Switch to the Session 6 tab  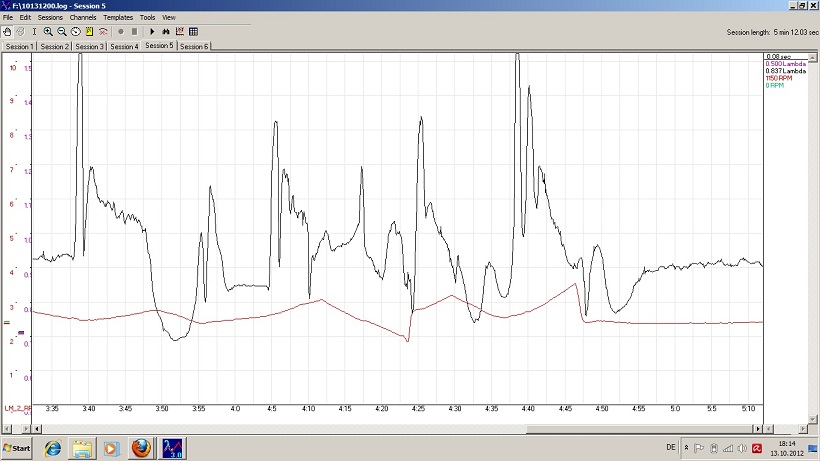click(193, 46)
